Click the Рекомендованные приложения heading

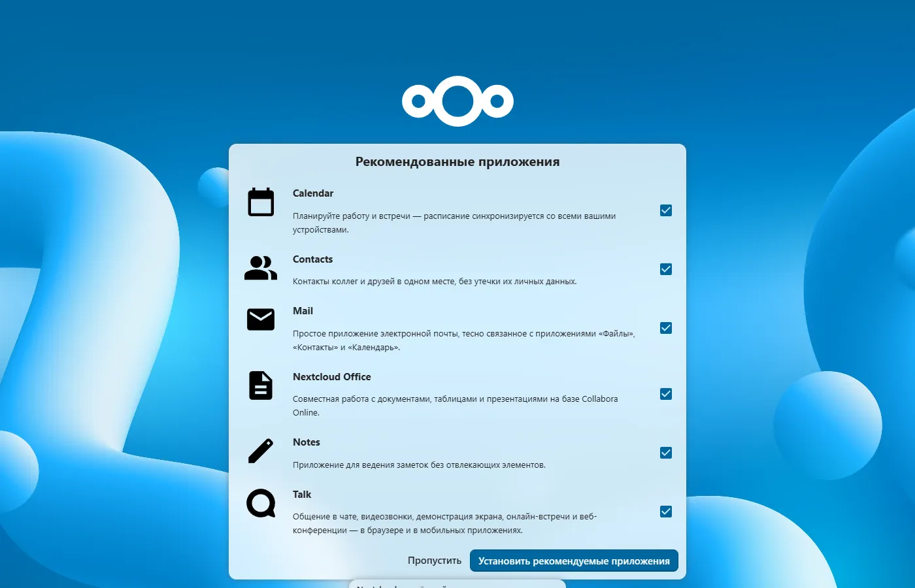coord(457,162)
